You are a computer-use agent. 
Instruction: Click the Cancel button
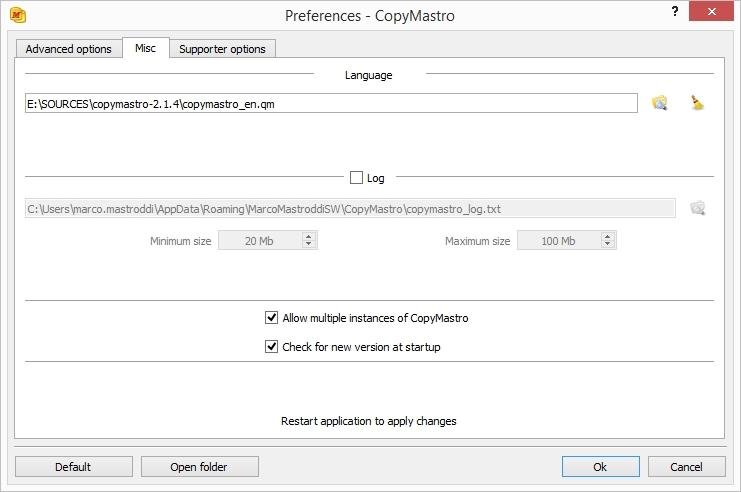tap(687, 466)
